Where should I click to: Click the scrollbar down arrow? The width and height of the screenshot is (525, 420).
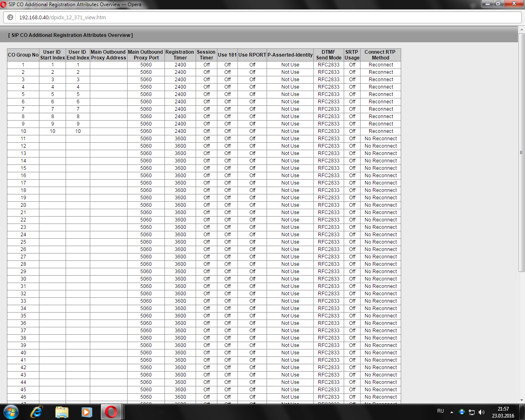pos(521,400)
